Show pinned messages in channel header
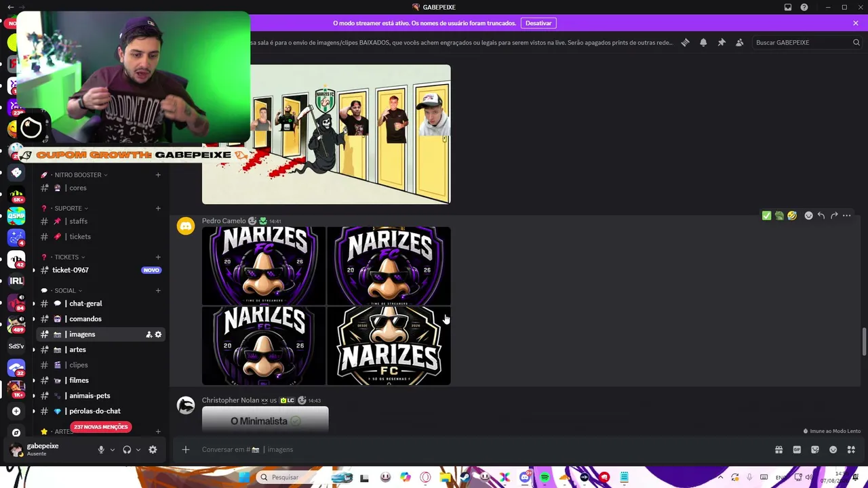 (x=722, y=42)
